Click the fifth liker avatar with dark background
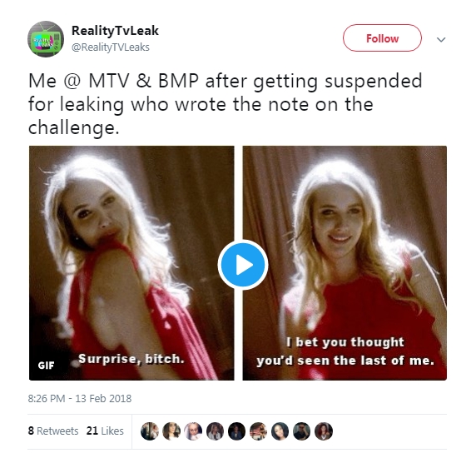 click(x=237, y=431)
